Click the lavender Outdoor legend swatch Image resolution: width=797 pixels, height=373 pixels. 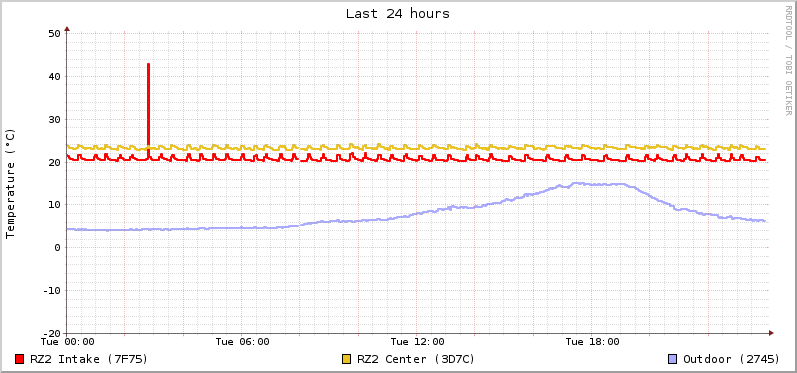tap(672, 359)
